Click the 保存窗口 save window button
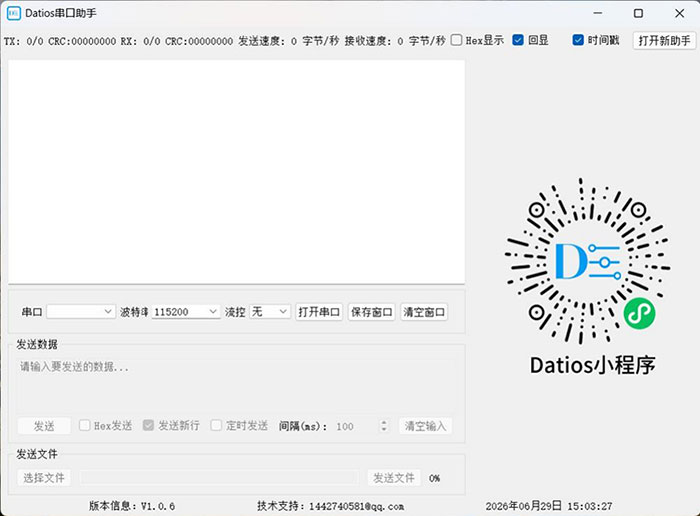Screen dimensions: 700x516 (371, 312)
